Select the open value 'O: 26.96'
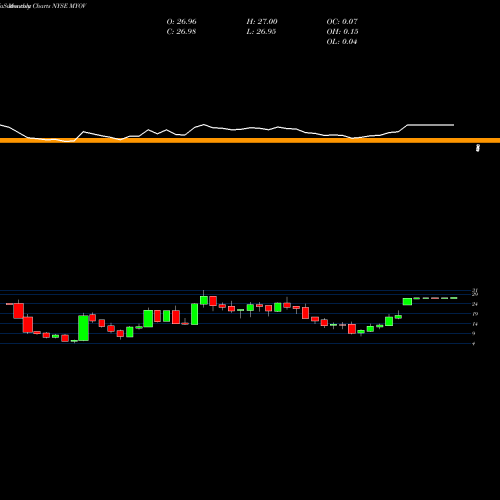500x500 pixels. click(x=181, y=21)
